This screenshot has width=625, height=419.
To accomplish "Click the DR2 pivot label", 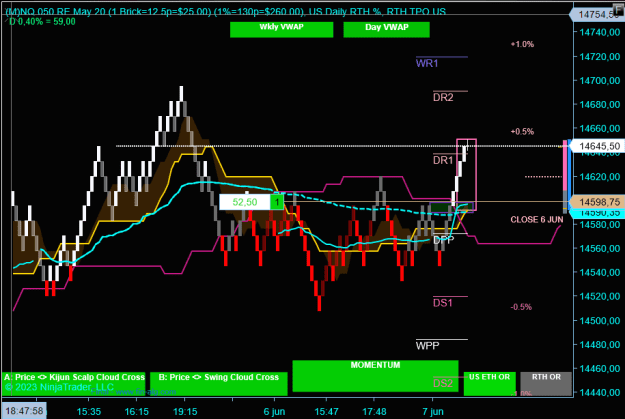I will coord(443,97).
